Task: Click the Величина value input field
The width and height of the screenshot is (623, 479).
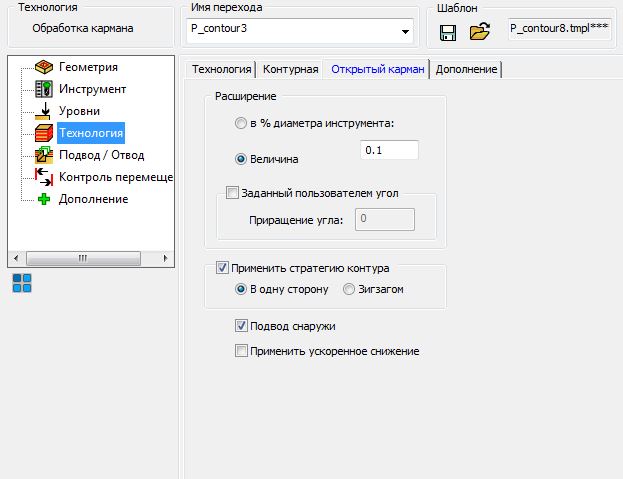Action: pos(388,151)
